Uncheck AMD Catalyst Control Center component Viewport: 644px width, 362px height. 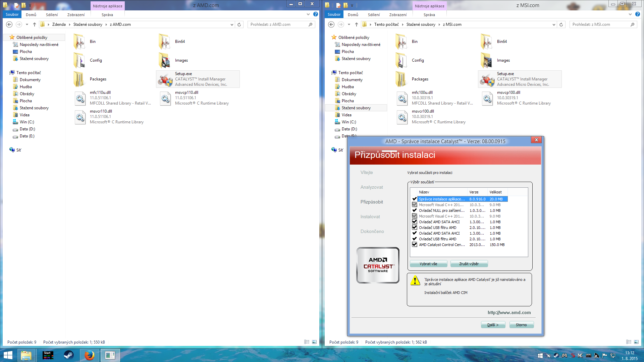point(415,245)
